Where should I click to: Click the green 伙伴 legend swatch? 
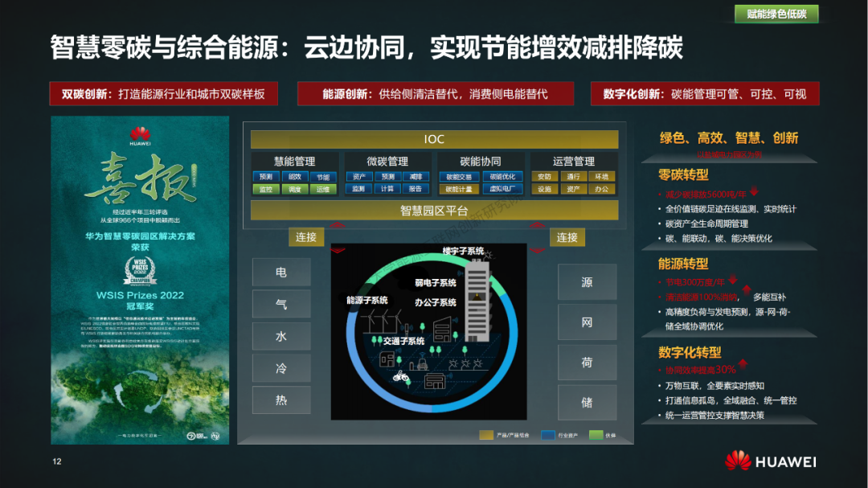click(x=596, y=436)
